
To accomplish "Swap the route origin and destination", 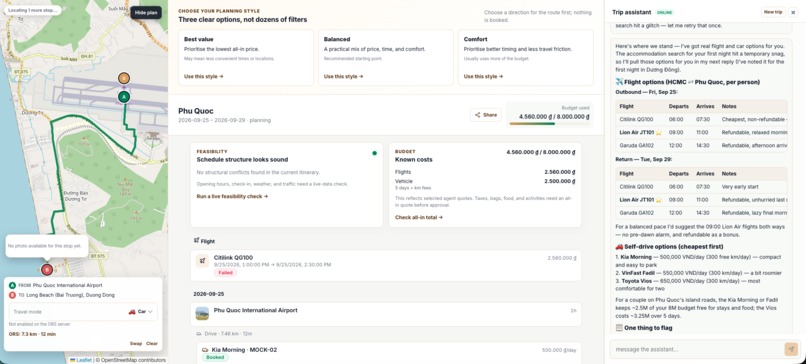I will (136, 343).
